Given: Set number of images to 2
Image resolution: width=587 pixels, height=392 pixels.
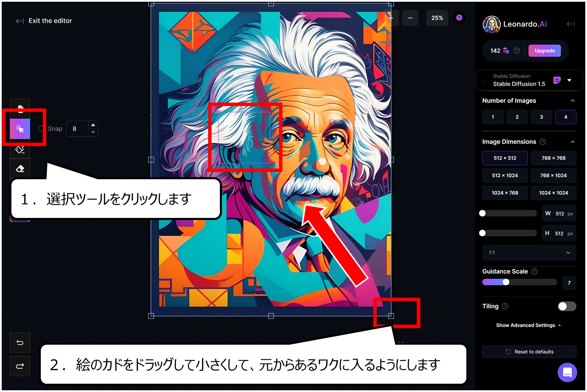Looking at the screenshot, I should tap(517, 117).
